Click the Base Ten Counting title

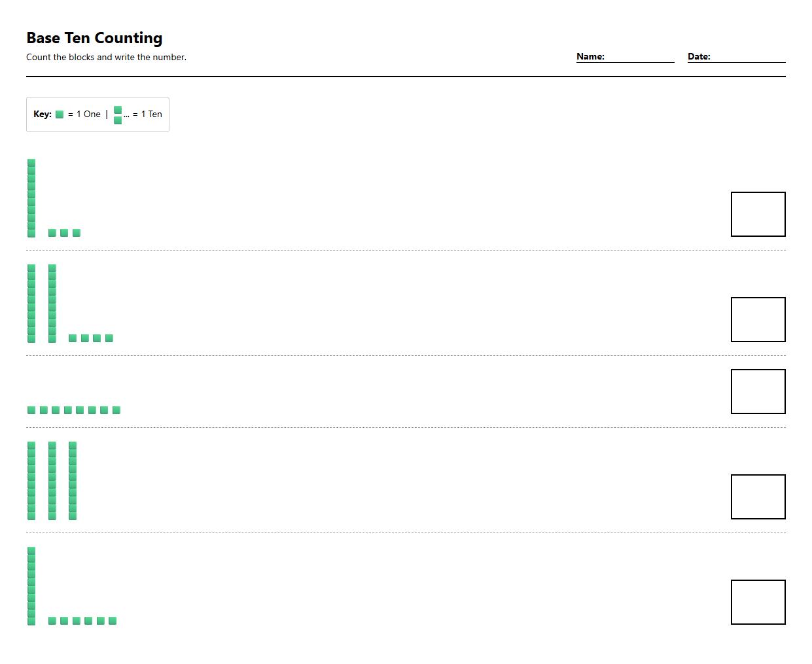(x=94, y=38)
